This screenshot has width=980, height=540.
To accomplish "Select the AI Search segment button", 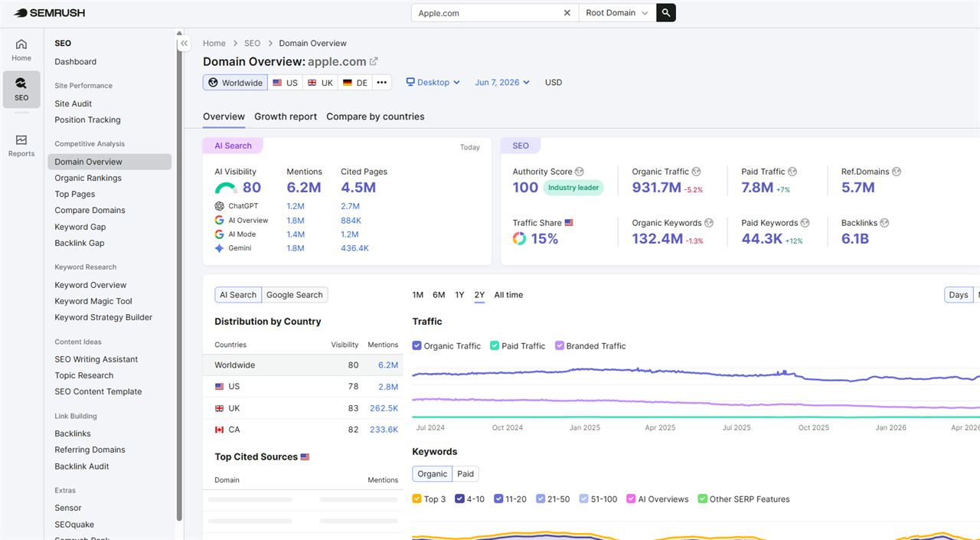I will (x=238, y=295).
